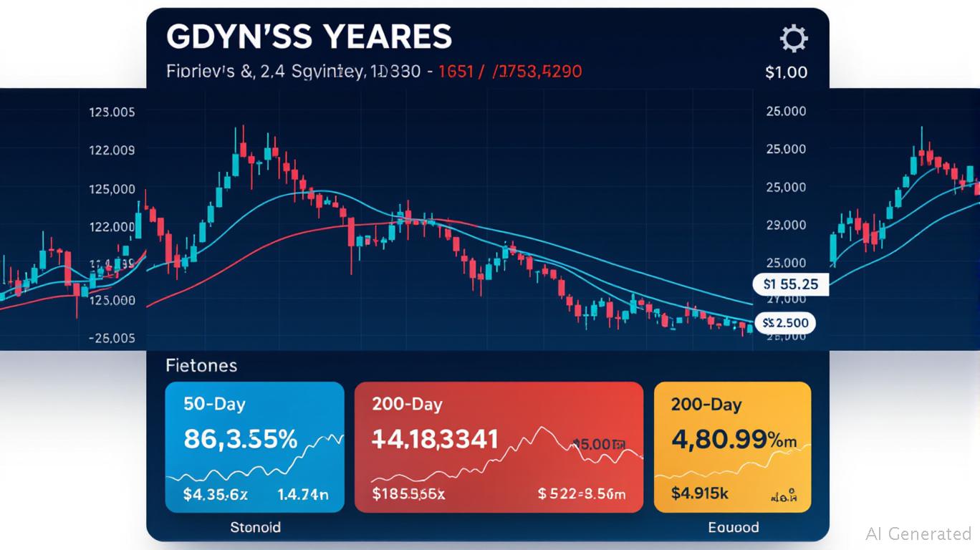Click the 44,18,3341 value in red card

[x=435, y=438]
